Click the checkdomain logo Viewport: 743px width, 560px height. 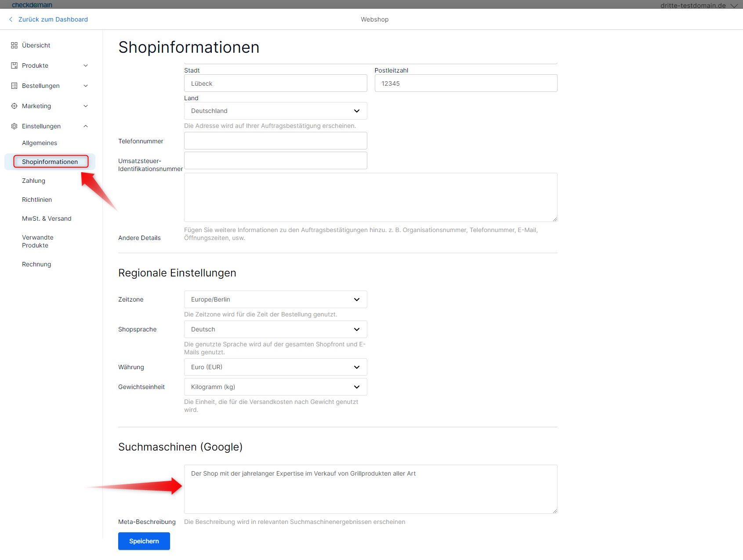tap(32, 5)
